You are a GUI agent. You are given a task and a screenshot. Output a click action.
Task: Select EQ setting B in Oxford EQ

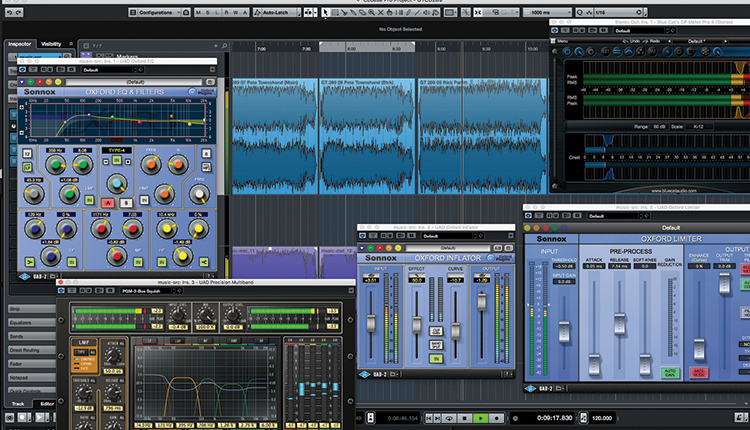tap(126, 203)
